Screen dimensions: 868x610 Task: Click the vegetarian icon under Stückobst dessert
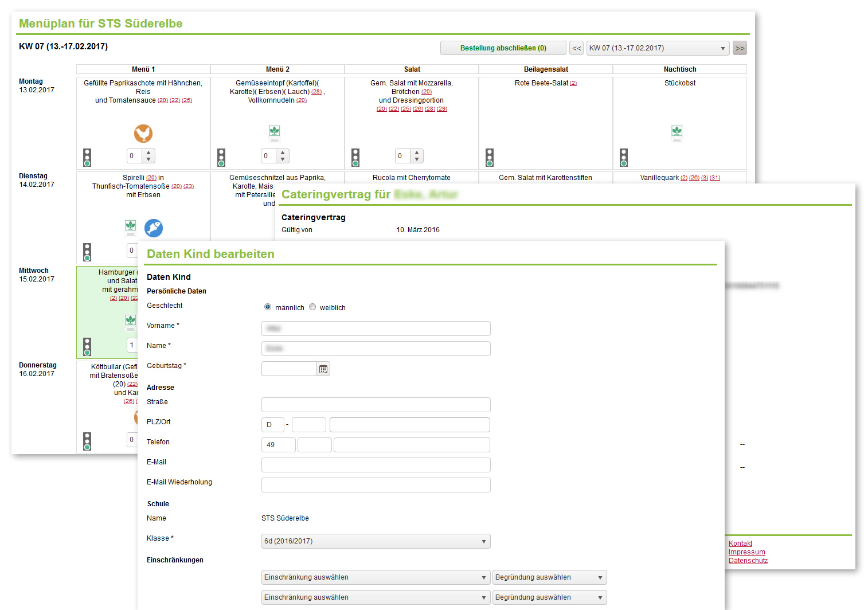click(677, 132)
